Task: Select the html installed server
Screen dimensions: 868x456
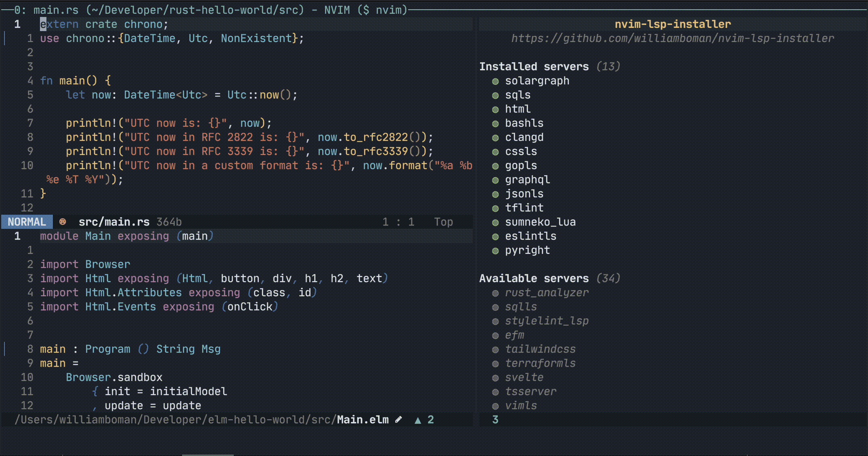Action: [x=518, y=109]
